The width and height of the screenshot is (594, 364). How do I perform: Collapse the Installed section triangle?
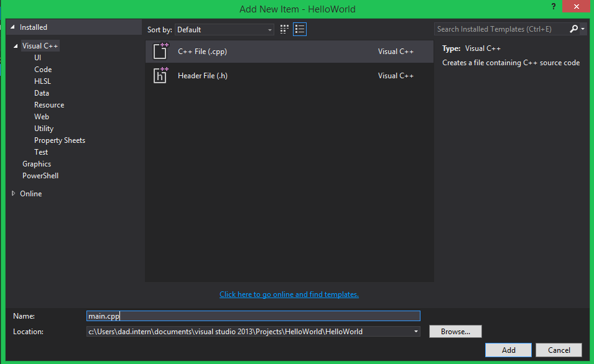tap(12, 27)
